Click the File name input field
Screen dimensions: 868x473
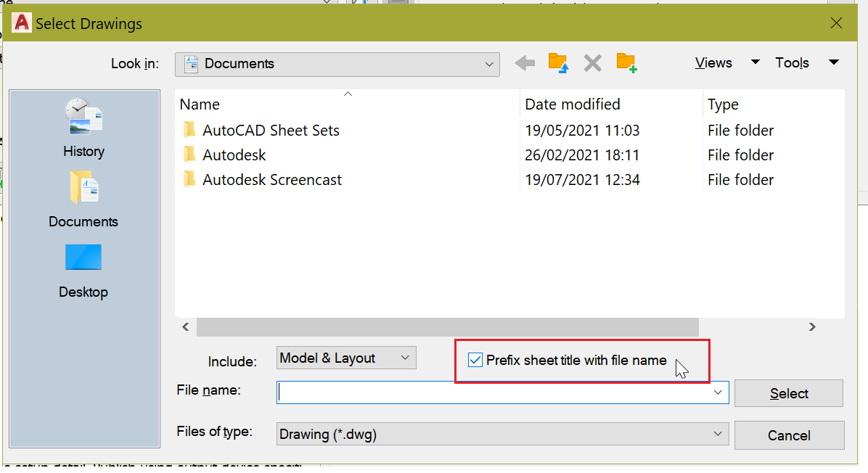[494, 392]
